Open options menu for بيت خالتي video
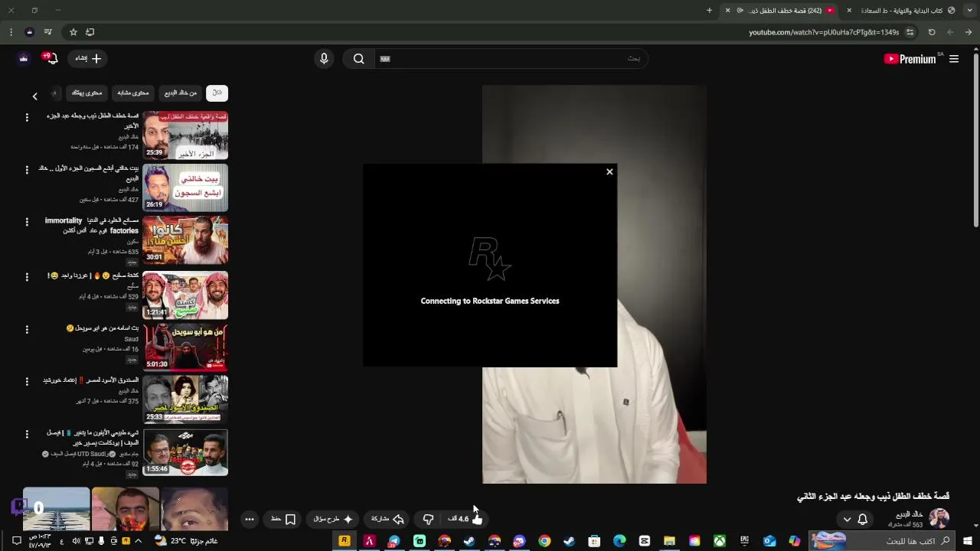The image size is (980, 551). pyautogui.click(x=27, y=170)
